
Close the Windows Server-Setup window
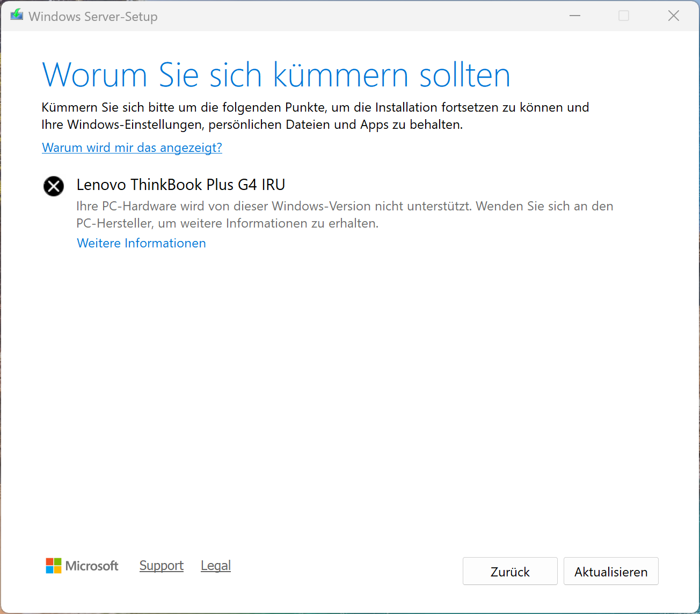coord(674,16)
